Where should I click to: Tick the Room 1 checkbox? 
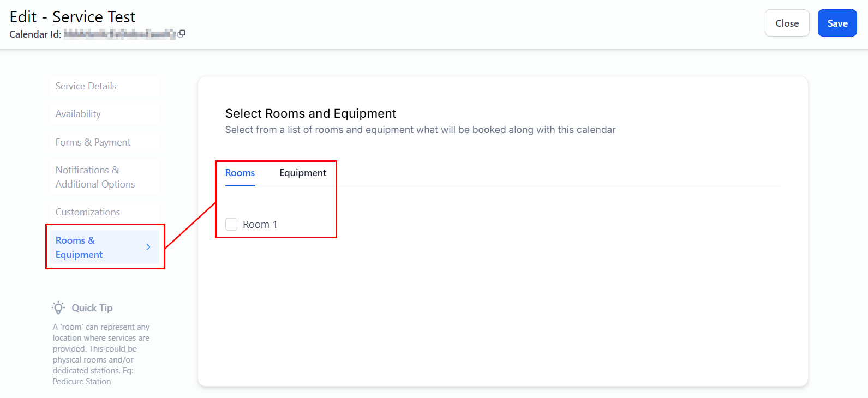231,225
